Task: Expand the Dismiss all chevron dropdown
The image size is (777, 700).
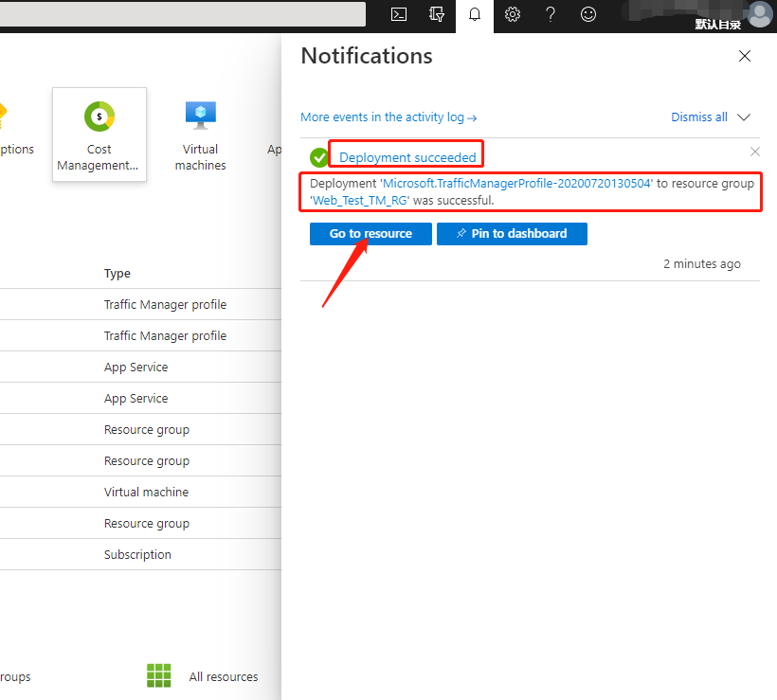Action: (x=744, y=117)
